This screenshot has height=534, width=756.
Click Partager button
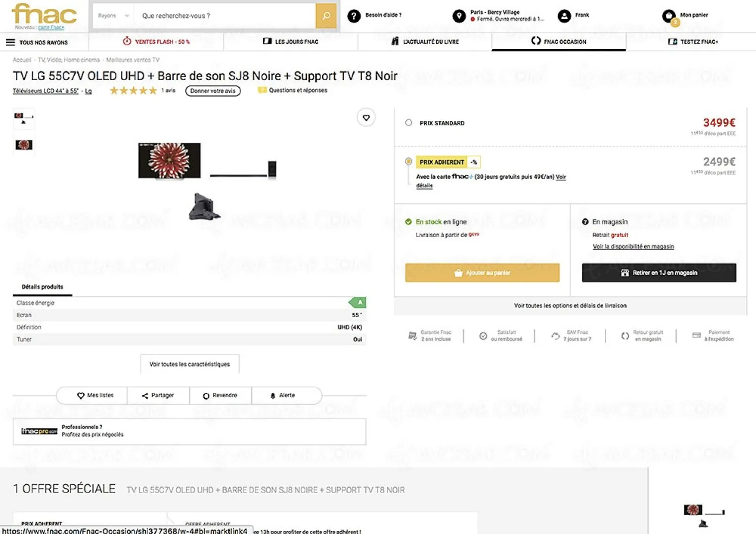click(x=158, y=395)
